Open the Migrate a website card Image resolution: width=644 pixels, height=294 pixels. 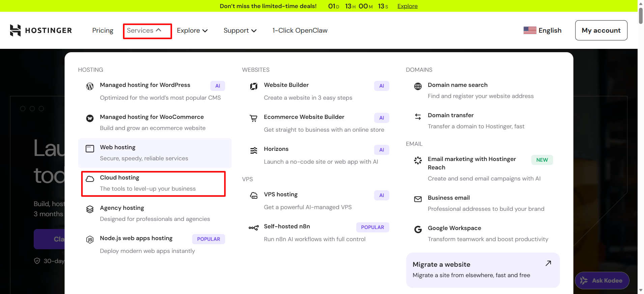coord(483,270)
